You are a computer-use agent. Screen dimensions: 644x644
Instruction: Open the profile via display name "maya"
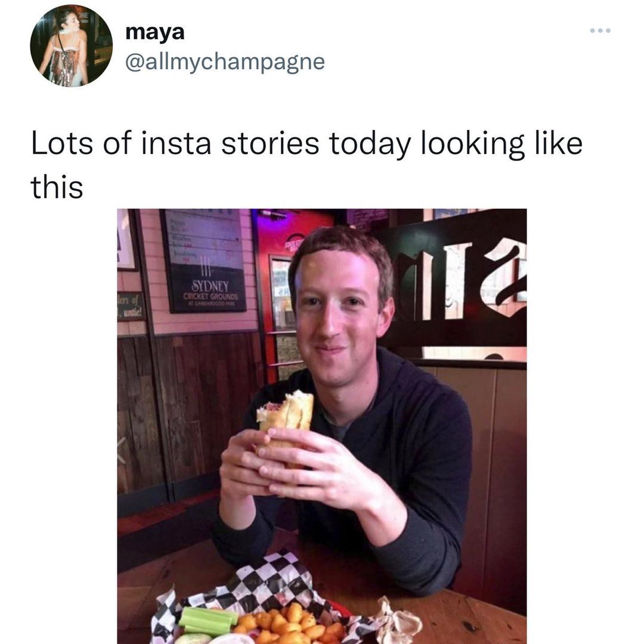pyautogui.click(x=155, y=32)
